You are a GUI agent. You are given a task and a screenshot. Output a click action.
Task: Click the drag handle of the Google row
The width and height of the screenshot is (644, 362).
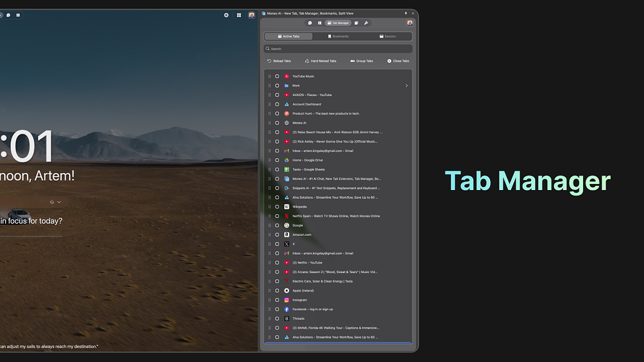[x=269, y=225]
